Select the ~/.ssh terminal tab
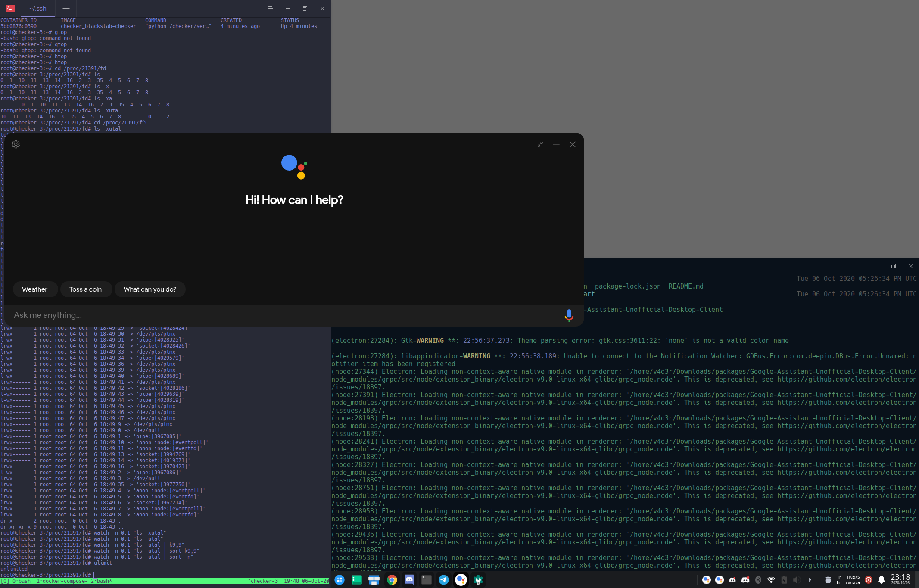 pos(38,8)
